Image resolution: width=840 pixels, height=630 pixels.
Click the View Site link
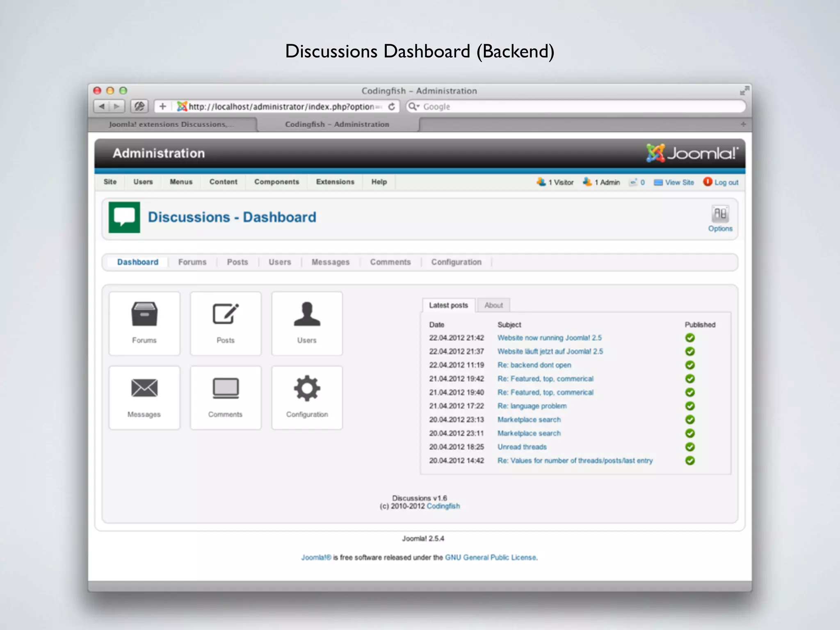tap(674, 182)
